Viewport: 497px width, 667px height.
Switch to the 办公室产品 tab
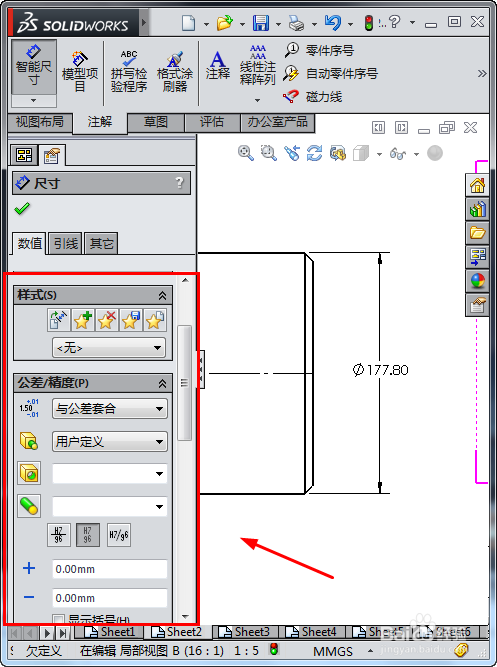(x=277, y=122)
